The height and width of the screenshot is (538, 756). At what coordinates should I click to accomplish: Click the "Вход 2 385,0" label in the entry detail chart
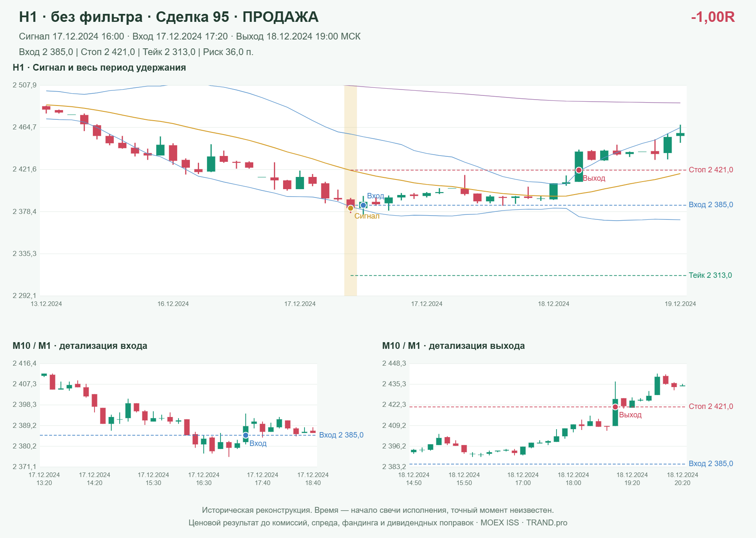(x=341, y=435)
